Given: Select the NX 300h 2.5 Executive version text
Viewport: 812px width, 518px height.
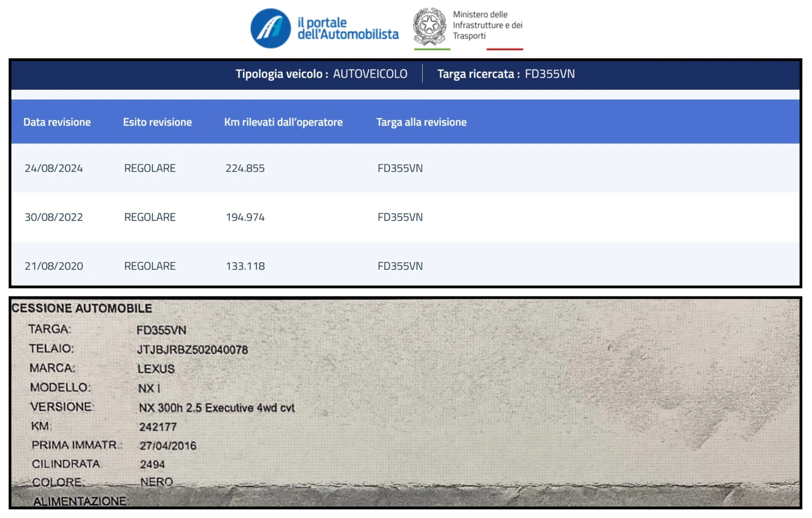Looking at the screenshot, I should coord(217,408).
